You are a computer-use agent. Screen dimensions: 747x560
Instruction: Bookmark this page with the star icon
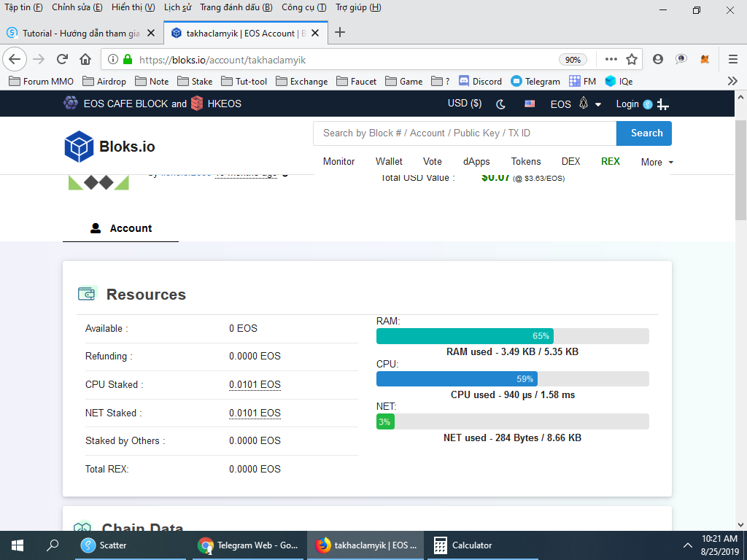(x=632, y=59)
